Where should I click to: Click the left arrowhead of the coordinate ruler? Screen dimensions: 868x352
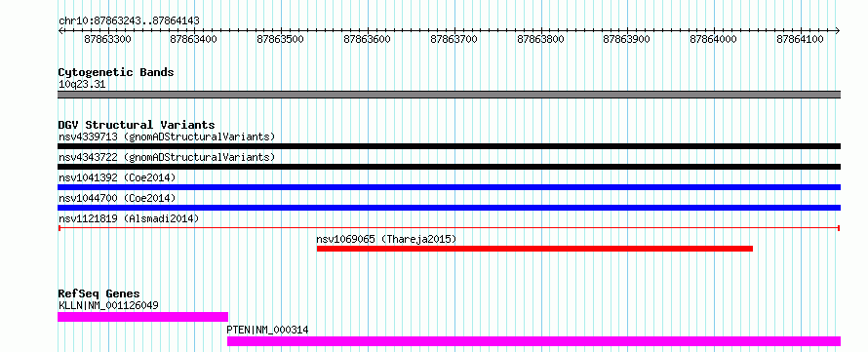pyautogui.click(x=60, y=31)
